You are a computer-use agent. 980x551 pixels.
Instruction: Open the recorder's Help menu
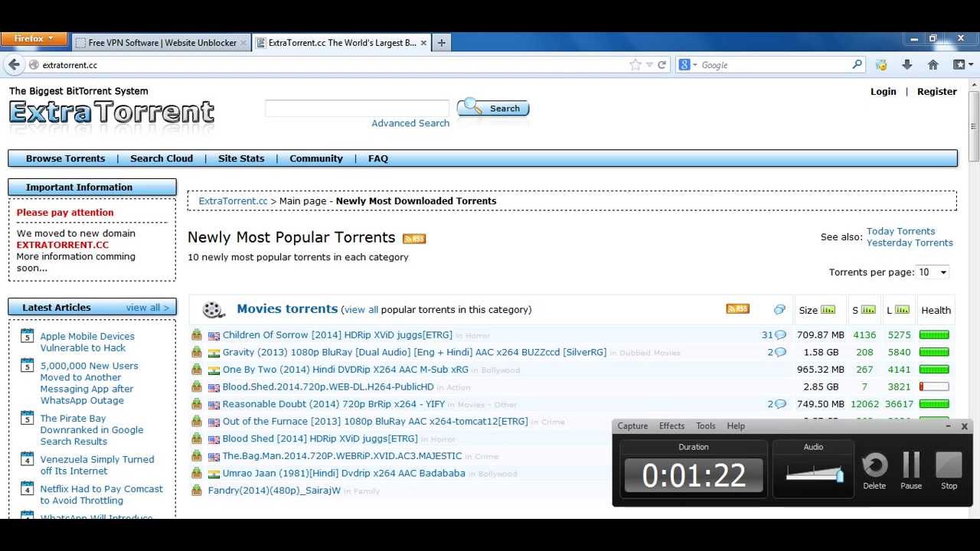coord(736,426)
